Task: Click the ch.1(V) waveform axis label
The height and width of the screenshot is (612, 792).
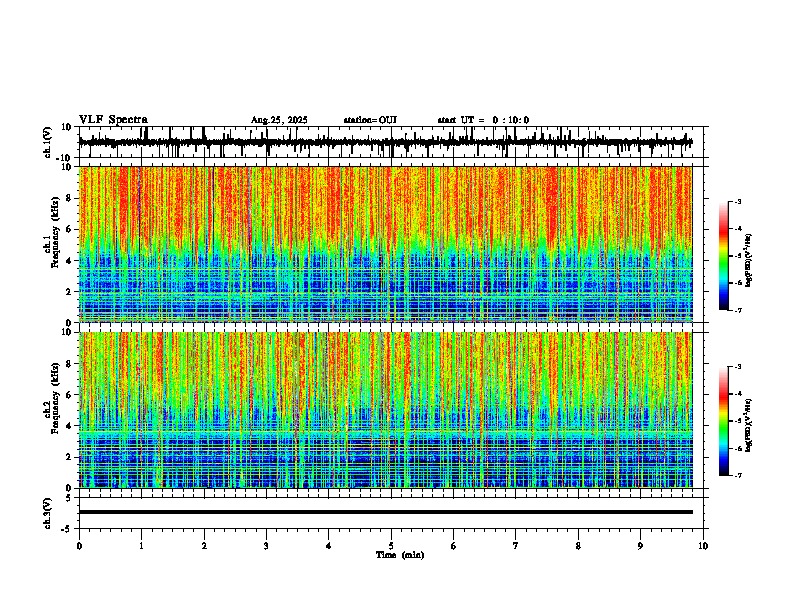Action: 48,142
